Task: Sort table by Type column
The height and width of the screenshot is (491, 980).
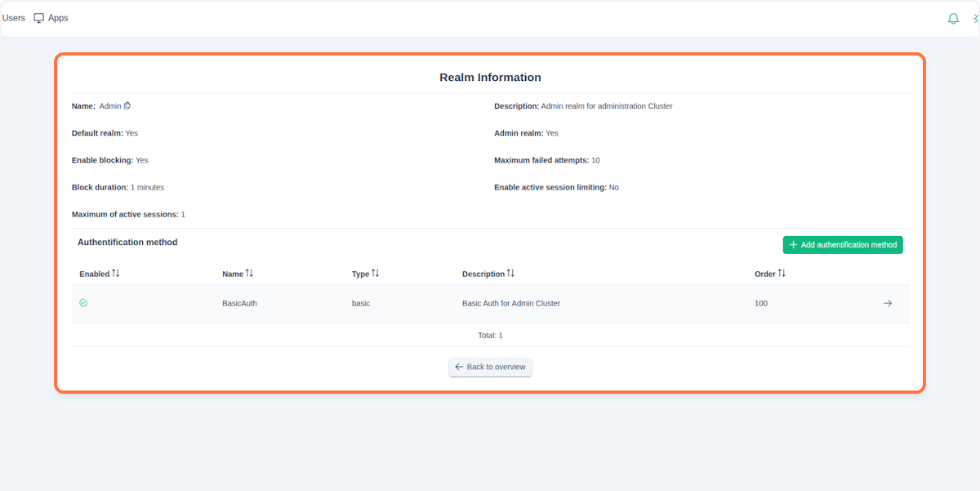Action: tap(375, 274)
